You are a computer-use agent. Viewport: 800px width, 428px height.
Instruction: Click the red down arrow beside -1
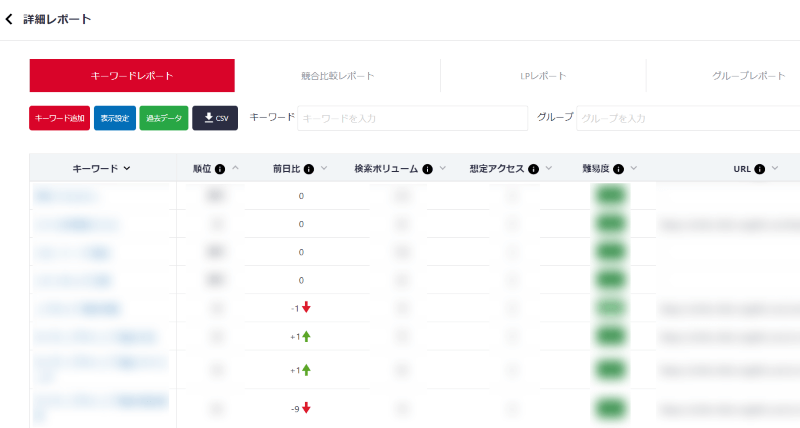pos(306,307)
